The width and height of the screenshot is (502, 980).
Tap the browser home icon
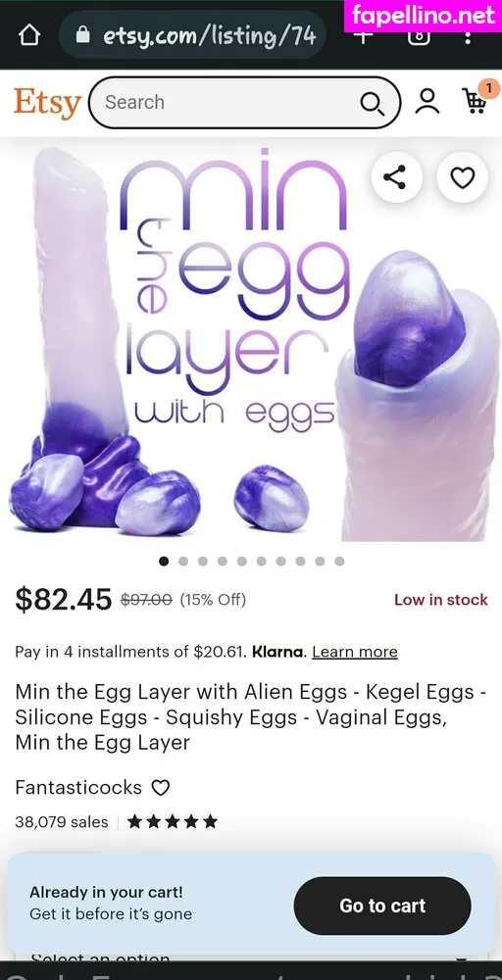click(28, 35)
